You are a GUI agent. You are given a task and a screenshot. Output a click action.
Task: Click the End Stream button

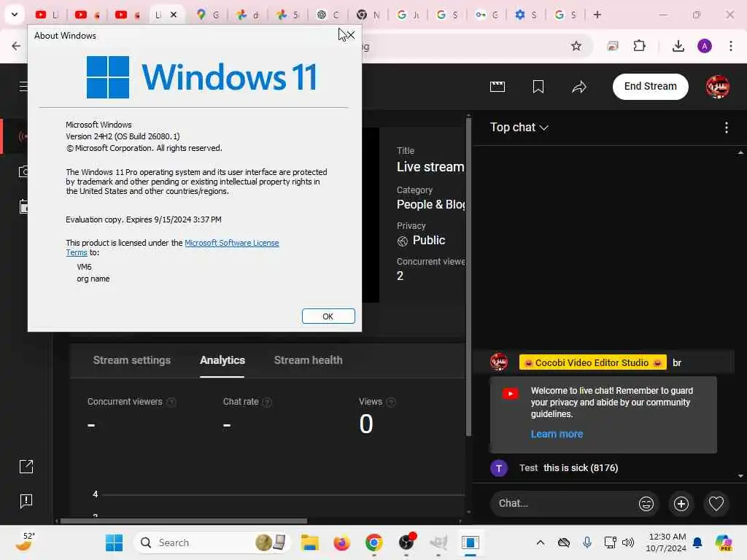coord(650,86)
